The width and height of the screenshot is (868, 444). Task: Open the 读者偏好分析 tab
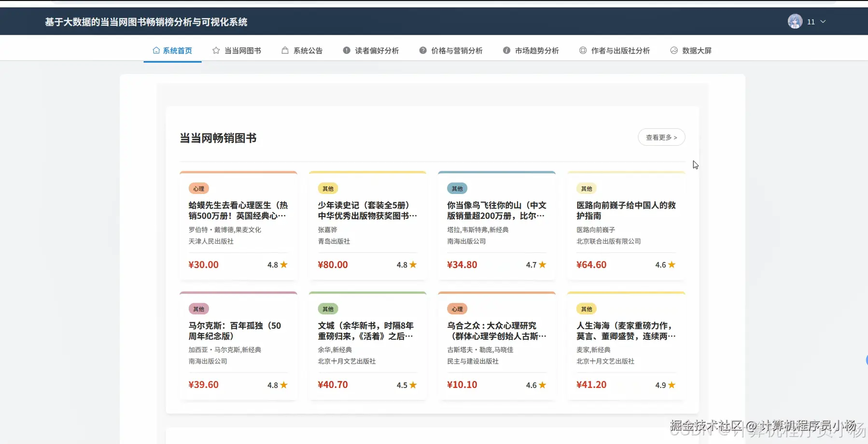[x=371, y=51]
